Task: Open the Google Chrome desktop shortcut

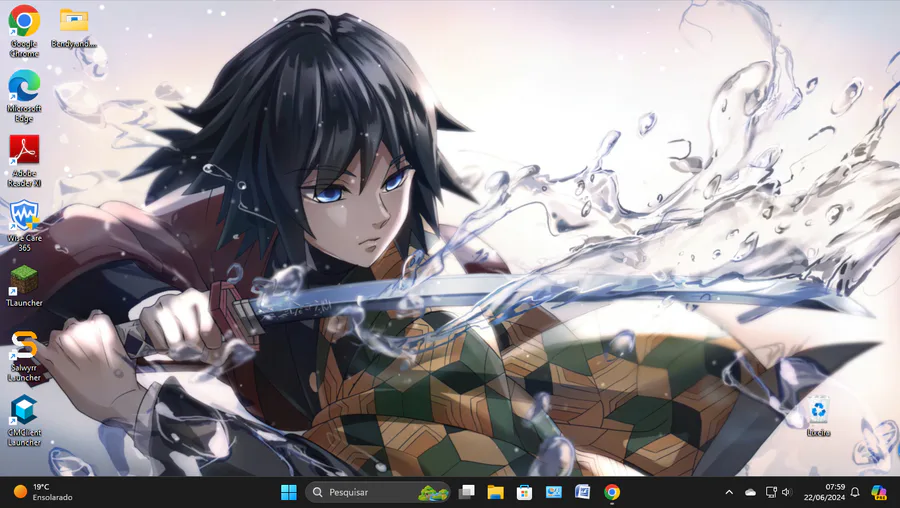Action: [24, 31]
